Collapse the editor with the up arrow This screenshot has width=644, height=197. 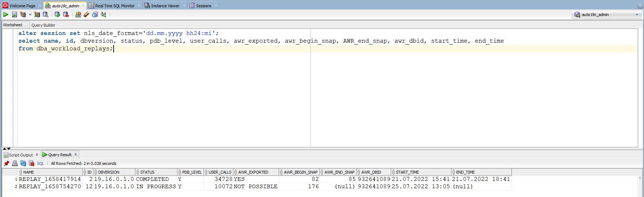tap(4, 149)
